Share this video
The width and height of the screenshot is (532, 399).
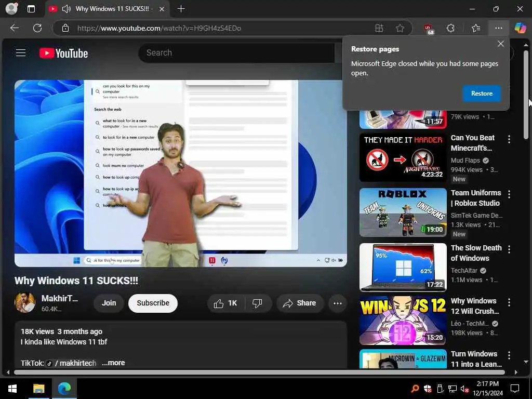click(300, 303)
